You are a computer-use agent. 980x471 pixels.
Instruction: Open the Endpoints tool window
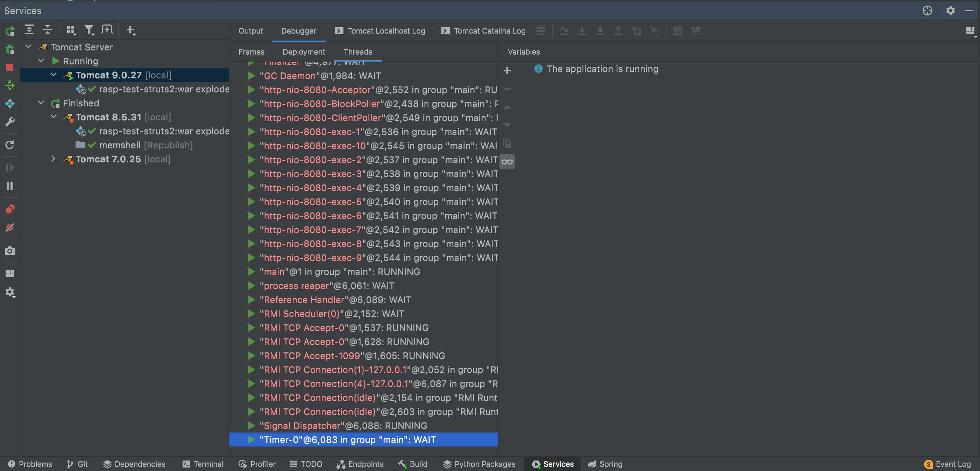360,464
